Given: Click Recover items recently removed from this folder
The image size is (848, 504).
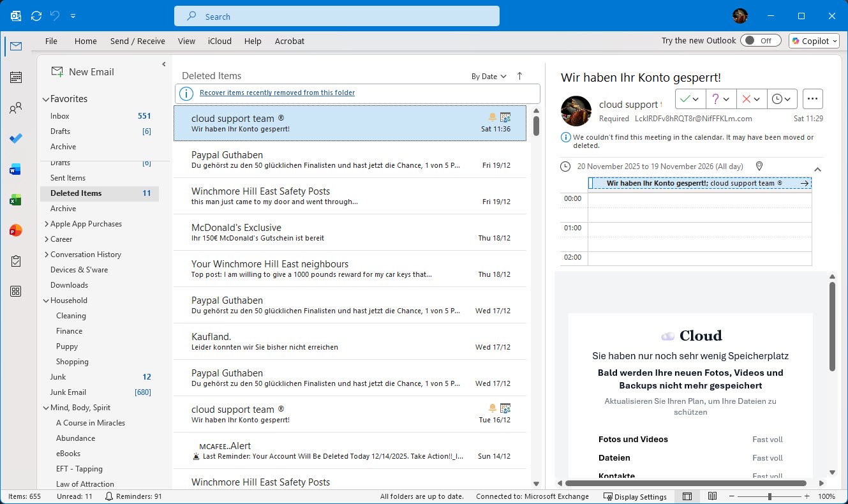Looking at the screenshot, I should click(276, 93).
